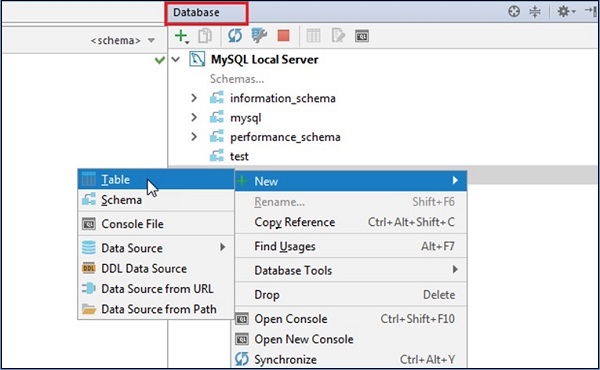Choose Console File from submenu
The height and width of the screenshot is (370, 600).
pyautogui.click(x=156, y=224)
